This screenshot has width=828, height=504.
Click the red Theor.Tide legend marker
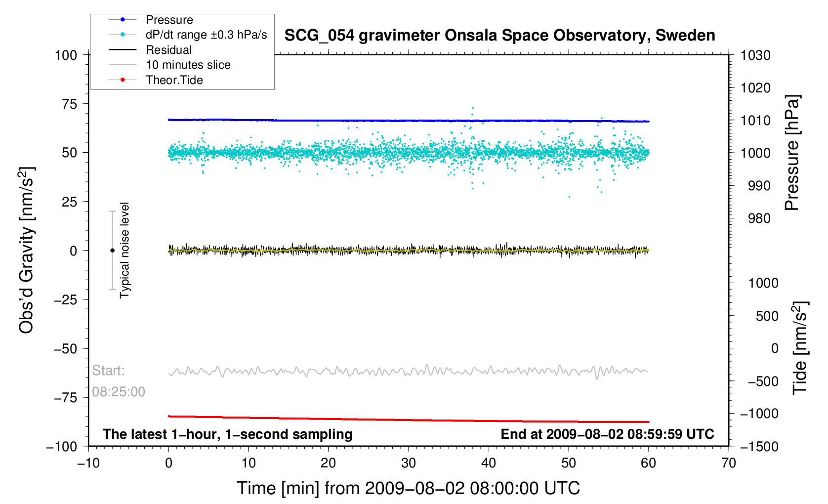123,80
